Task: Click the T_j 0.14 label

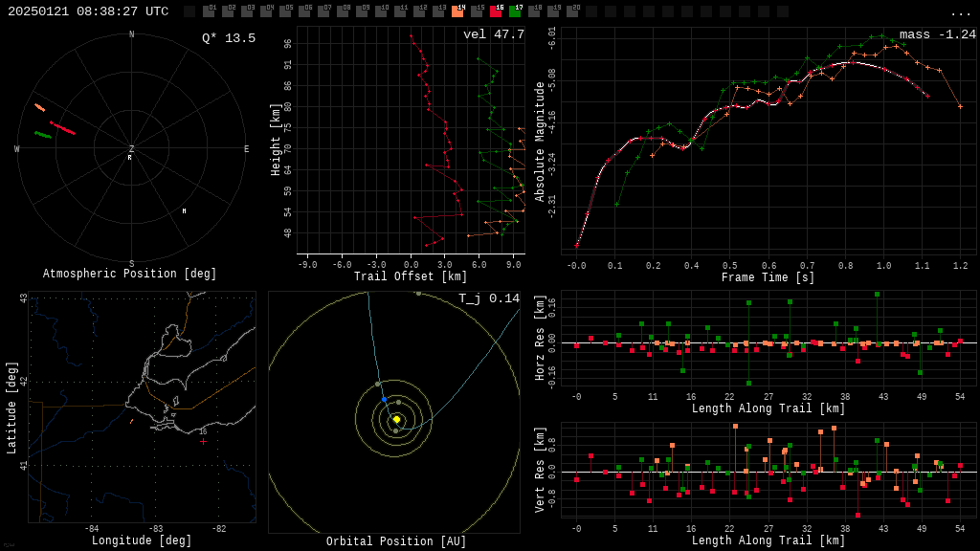Action: (489, 298)
